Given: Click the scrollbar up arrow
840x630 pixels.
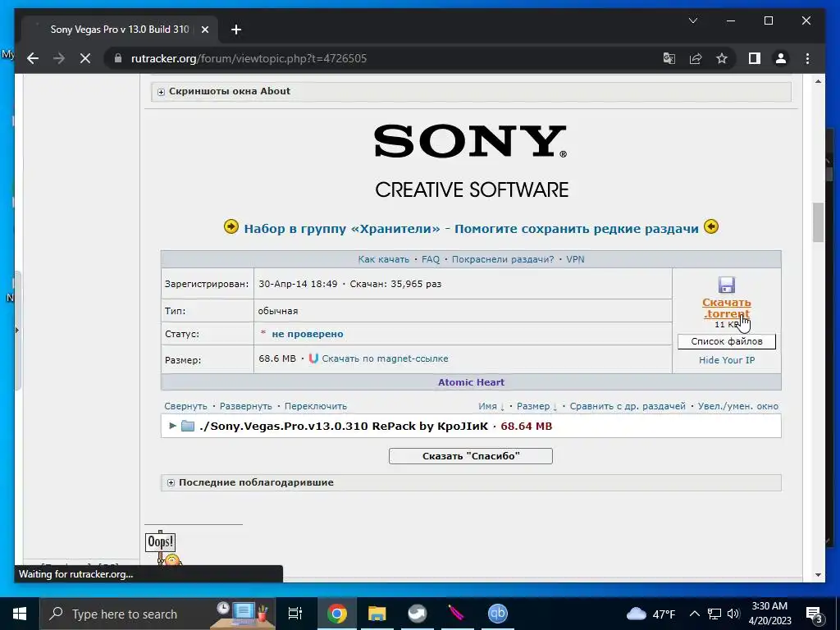Looking at the screenshot, I should (x=818, y=81).
